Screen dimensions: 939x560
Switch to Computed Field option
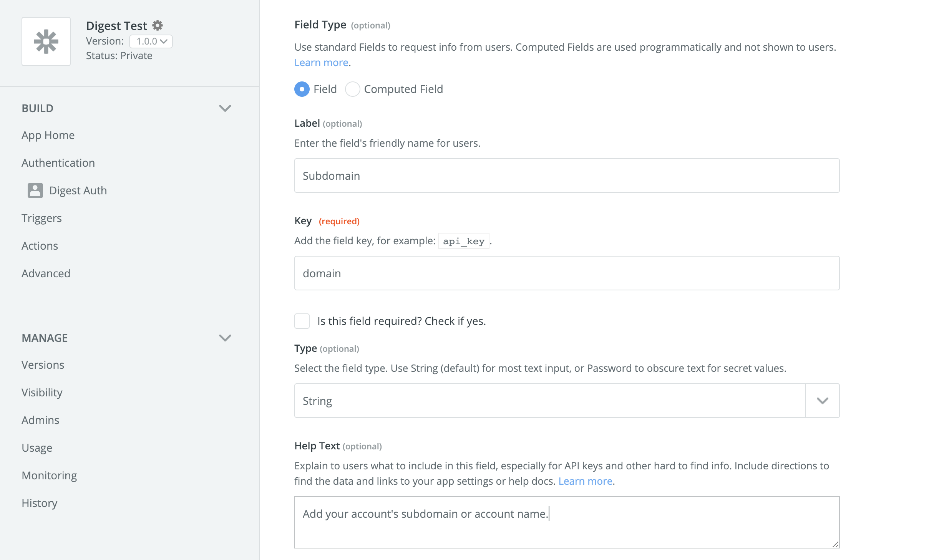click(352, 89)
